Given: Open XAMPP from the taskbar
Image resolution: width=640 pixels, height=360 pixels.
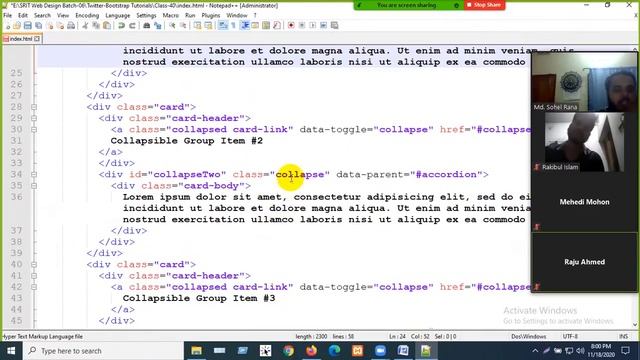Looking at the screenshot, I should point(357,351).
